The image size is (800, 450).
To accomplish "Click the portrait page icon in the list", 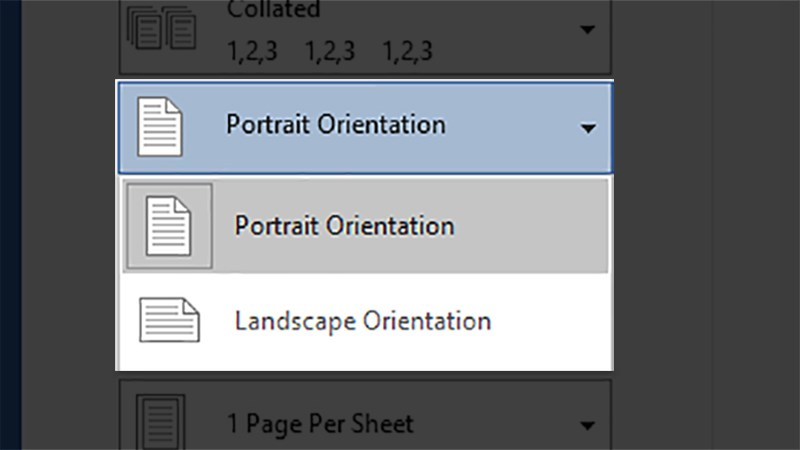I will (x=168, y=226).
